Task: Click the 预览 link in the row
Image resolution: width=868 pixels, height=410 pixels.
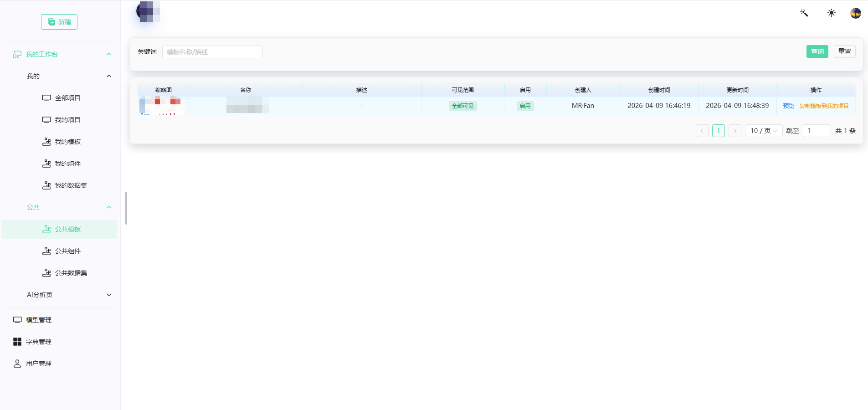Action: tap(788, 106)
